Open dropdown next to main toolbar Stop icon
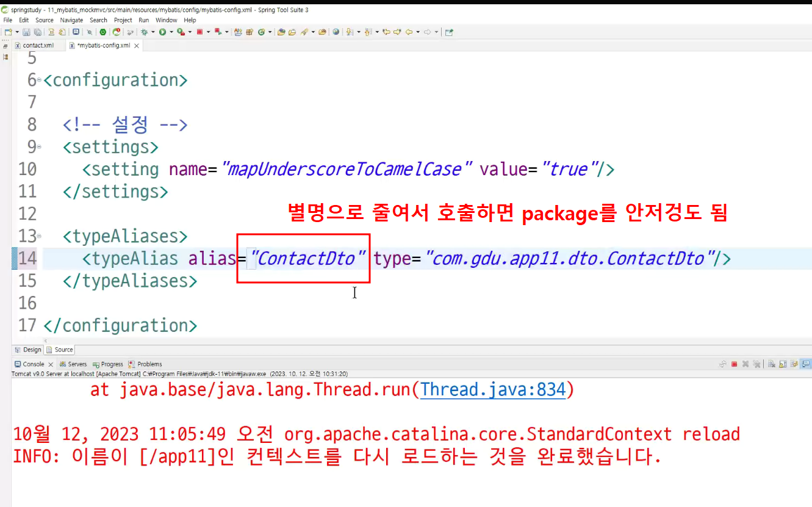The image size is (812, 507). (208, 32)
